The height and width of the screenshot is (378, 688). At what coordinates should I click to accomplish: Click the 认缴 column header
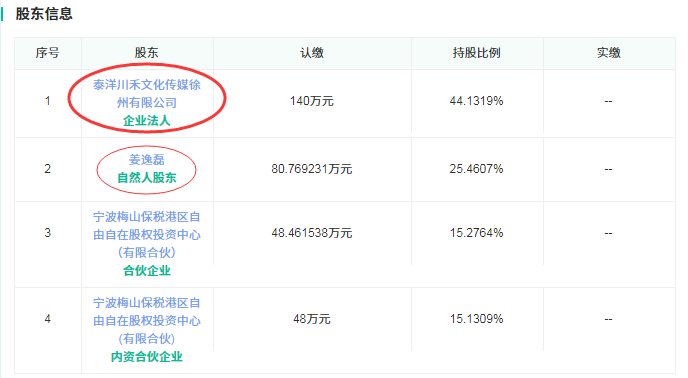point(312,53)
